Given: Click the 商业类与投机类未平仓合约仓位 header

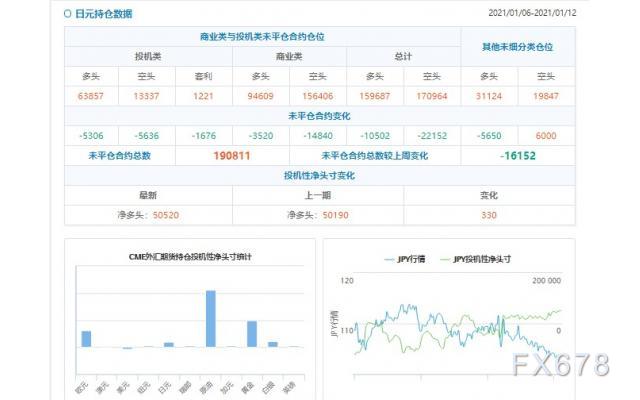Looking at the screenshot, I should tap(262, 37).
